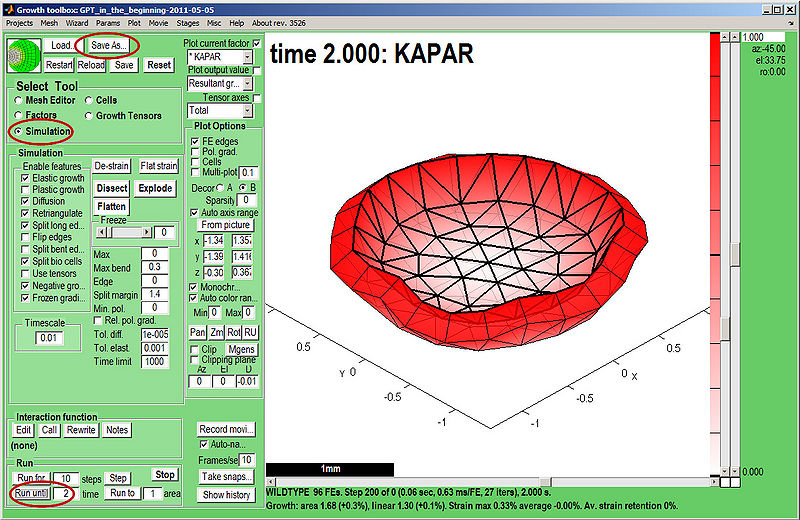Screen dimensions: 800x520
Task: Select the Mesh Editor radio button
Action: (x=18, y=100)
